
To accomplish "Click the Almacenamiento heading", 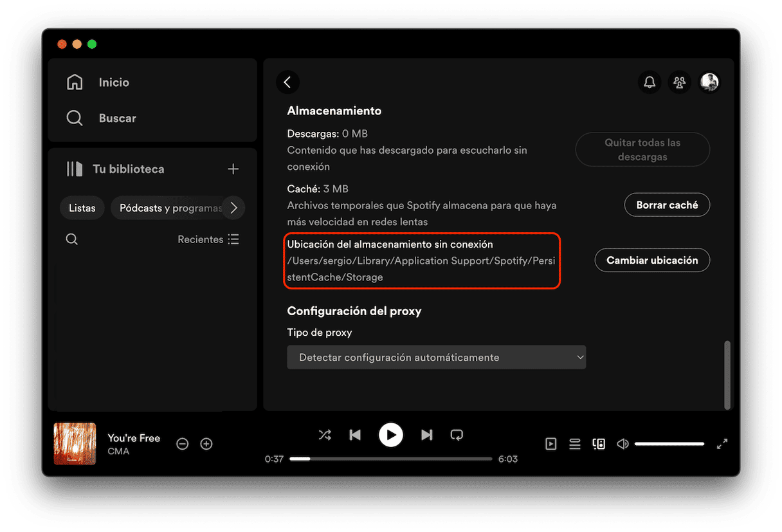I will click(x=334, y=111).
